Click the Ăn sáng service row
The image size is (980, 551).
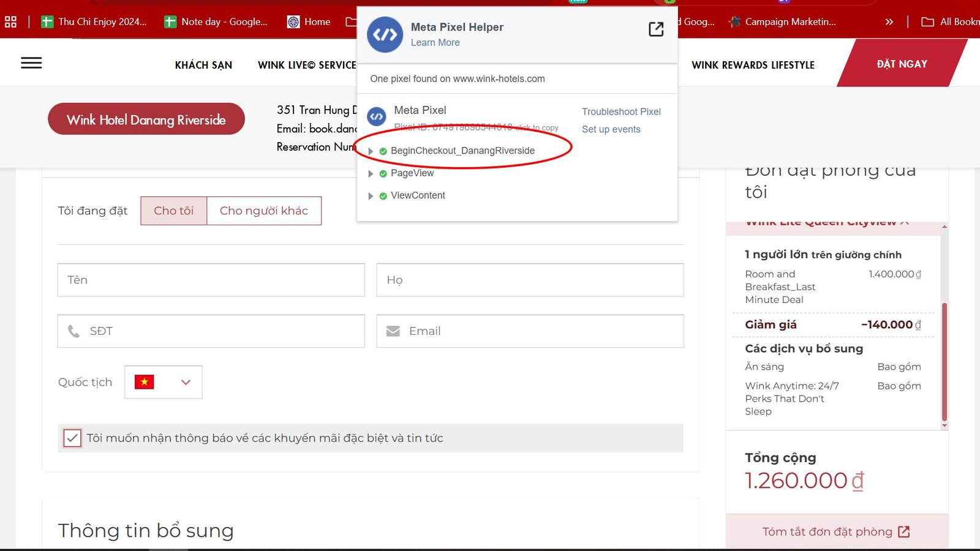(833, 367)
